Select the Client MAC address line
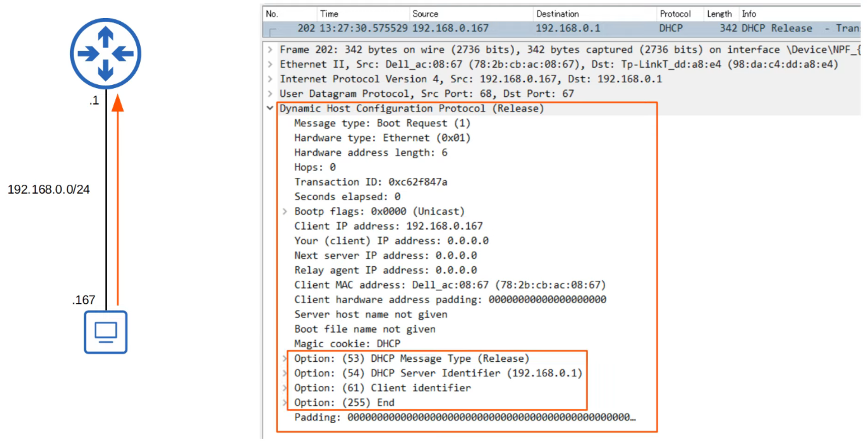Screen dimensions: 868x441 [x=450, y=285]
